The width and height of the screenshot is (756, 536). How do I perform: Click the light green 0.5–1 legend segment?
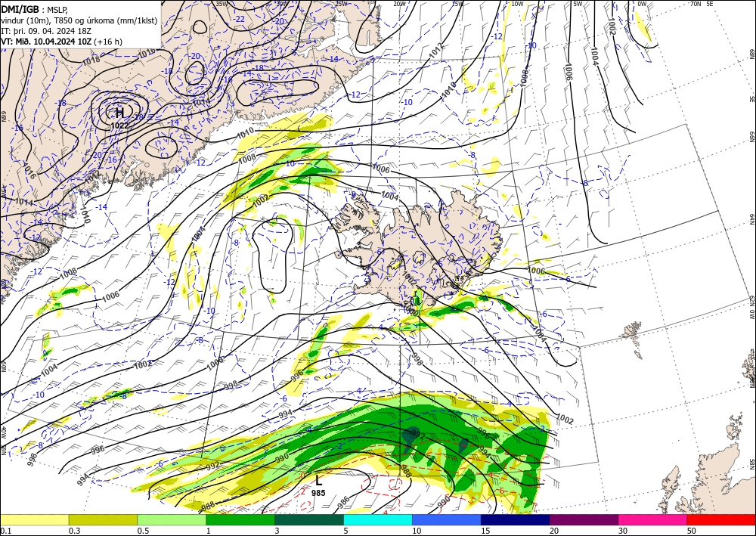coord(172,519)
